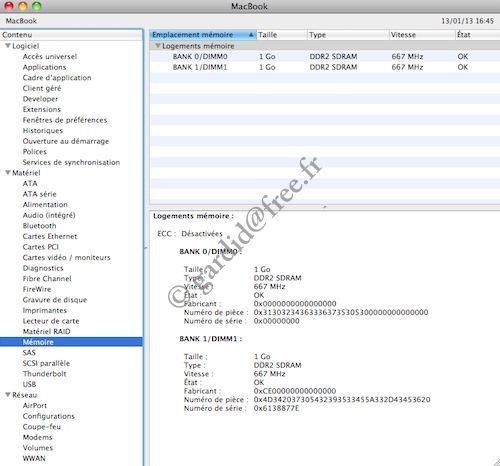Select Thunderbolt hardware entry
The width and height of the screenshot is (500, 466).
[44, 374]
